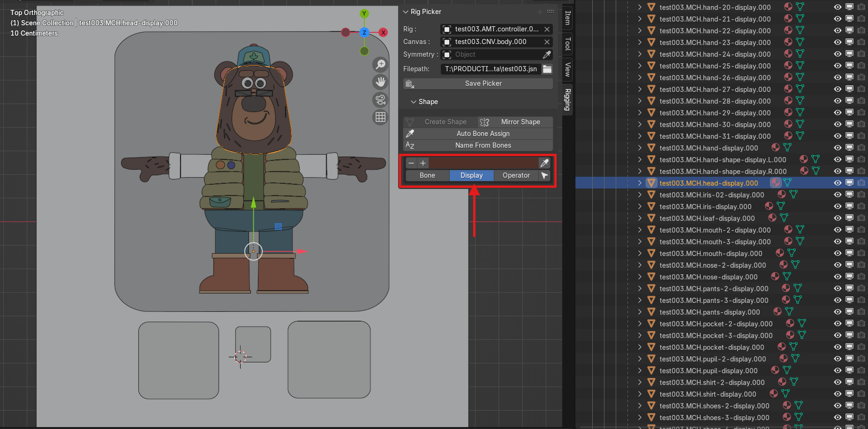Image resolution: width=868 pixels, height=429 pixels.
Task: Expand test003.MCH.iris-display.000 in the outliner
Action: coord(640,206)
